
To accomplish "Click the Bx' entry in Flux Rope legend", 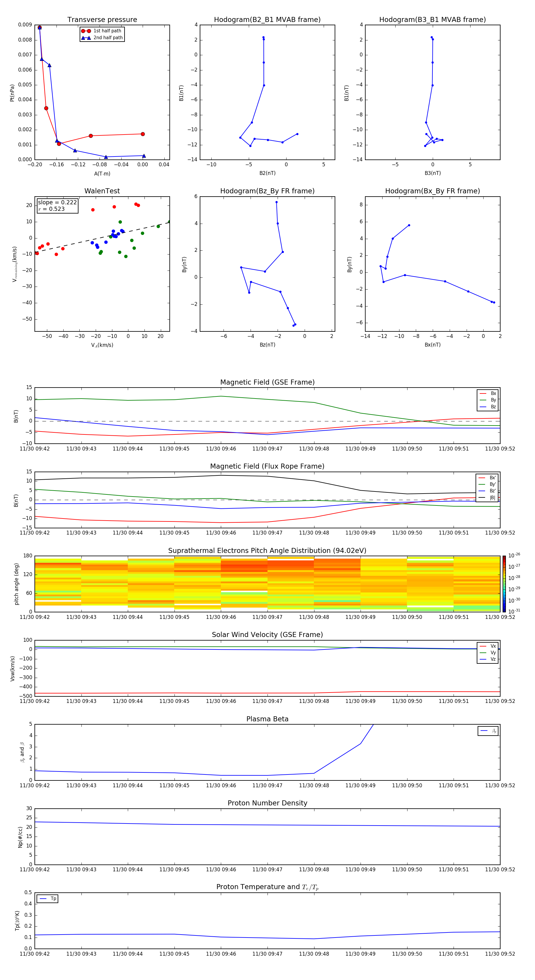I will coord(487,478).
